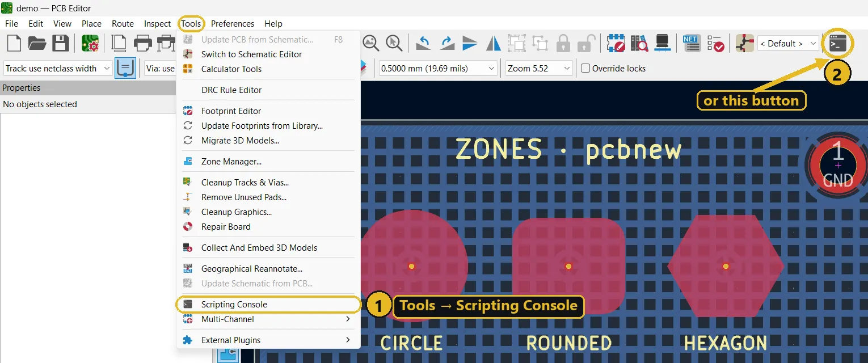Mirror selection horizontally icon

(493, 43)
